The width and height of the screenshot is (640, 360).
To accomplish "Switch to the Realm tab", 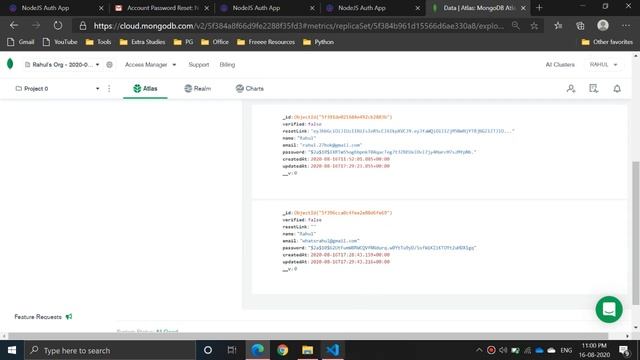I will pyautogui.click(x=198, y=89).
